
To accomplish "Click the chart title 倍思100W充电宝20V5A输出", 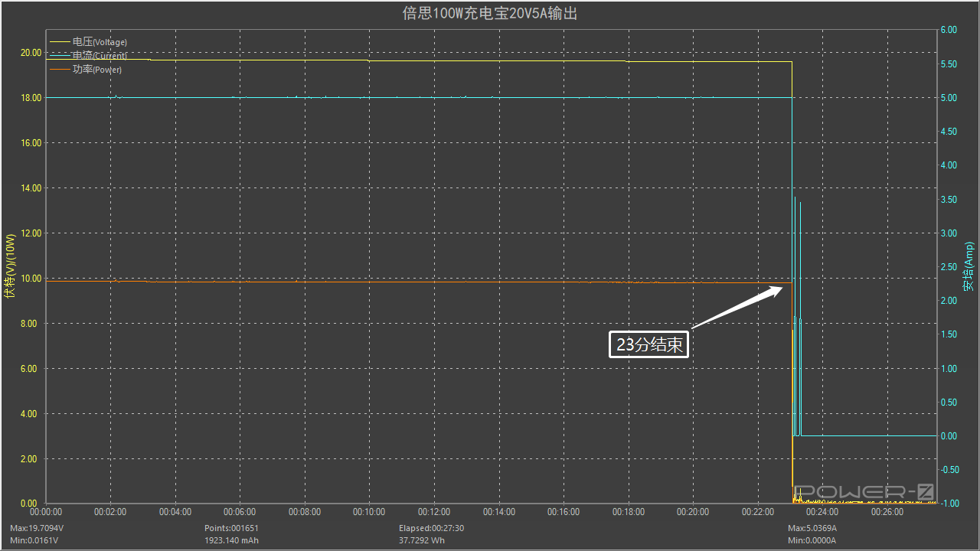I will pos(490,14).
